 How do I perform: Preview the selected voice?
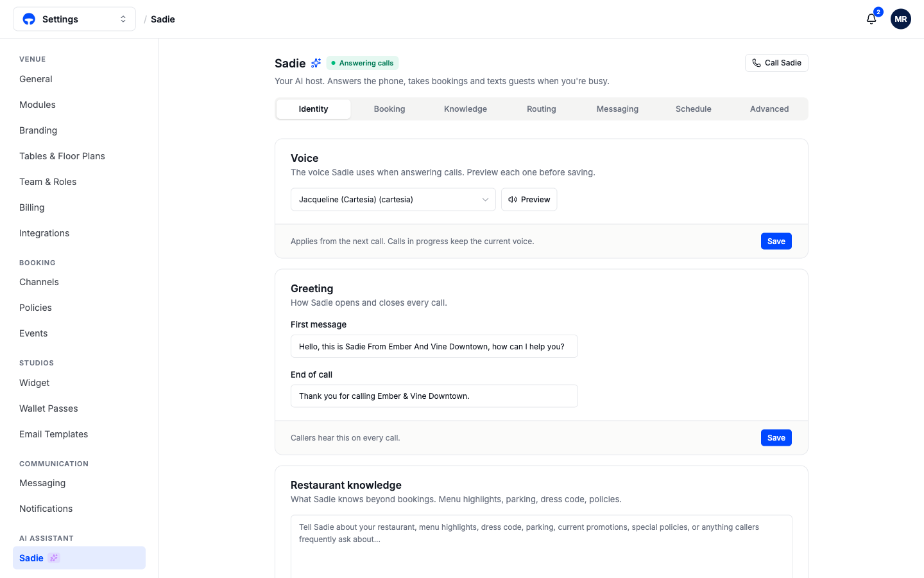[x=529, y=200]
